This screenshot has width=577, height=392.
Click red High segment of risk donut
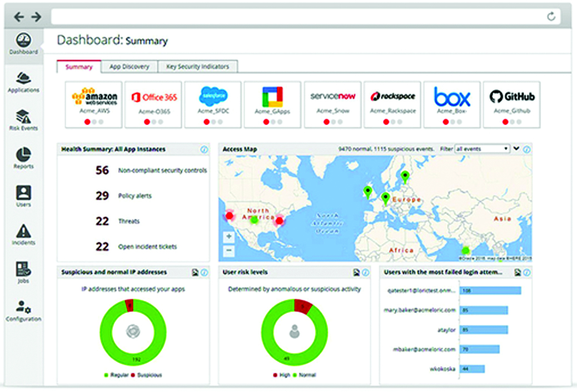pyautogui.click(x=303, y=306)
